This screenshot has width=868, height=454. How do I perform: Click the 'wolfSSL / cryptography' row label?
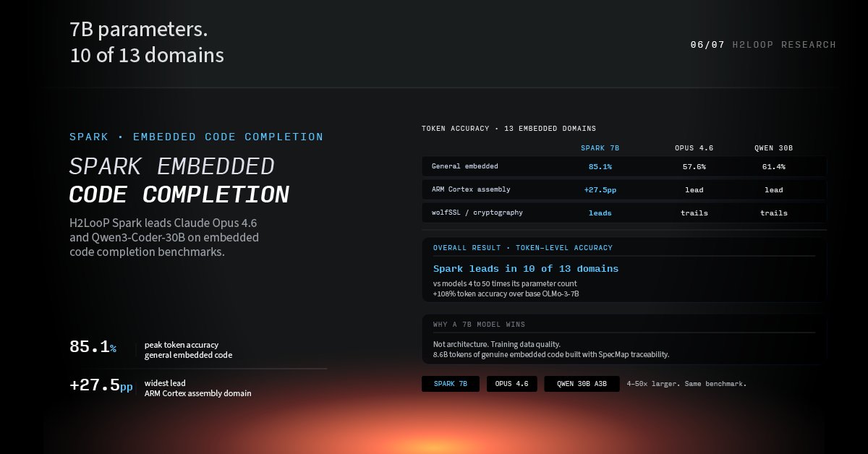click(477, 213)
